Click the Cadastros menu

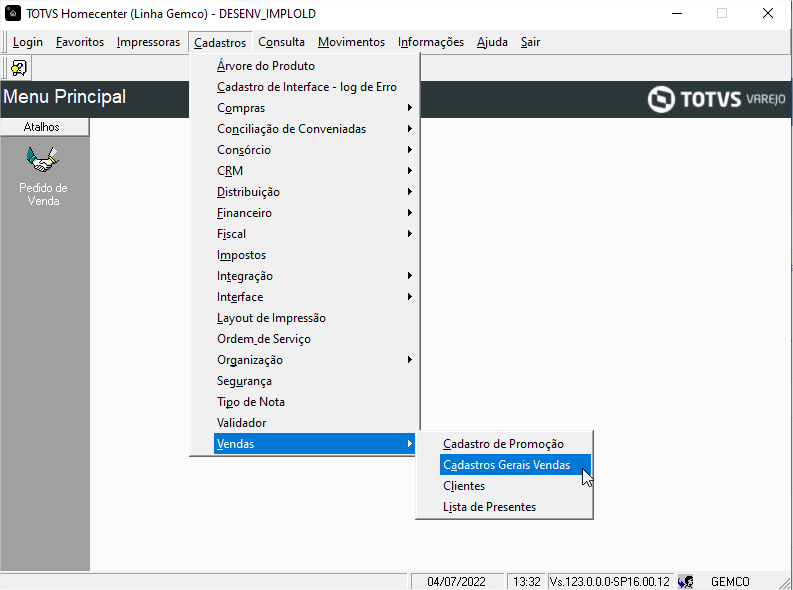click(220, 42)
